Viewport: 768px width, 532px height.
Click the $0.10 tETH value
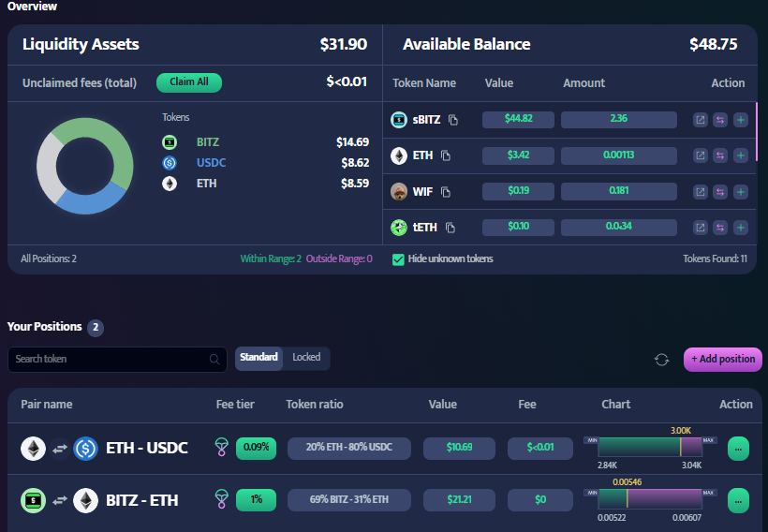point(518,228)
